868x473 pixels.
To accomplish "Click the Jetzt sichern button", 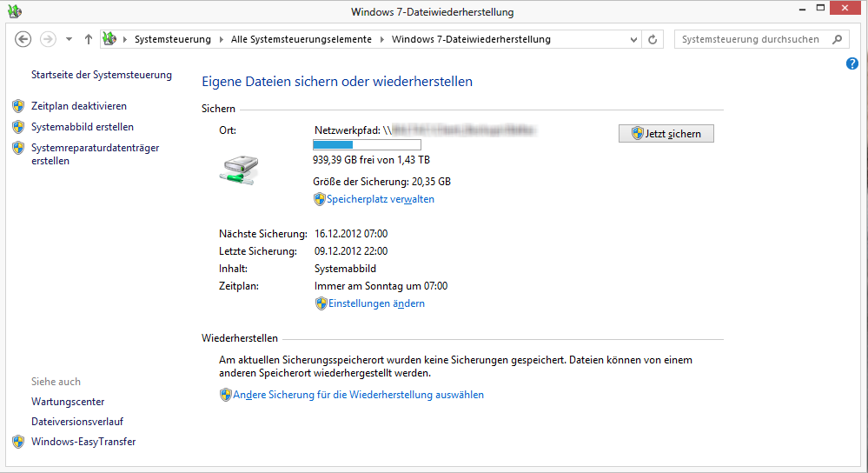I will [666, 134].
